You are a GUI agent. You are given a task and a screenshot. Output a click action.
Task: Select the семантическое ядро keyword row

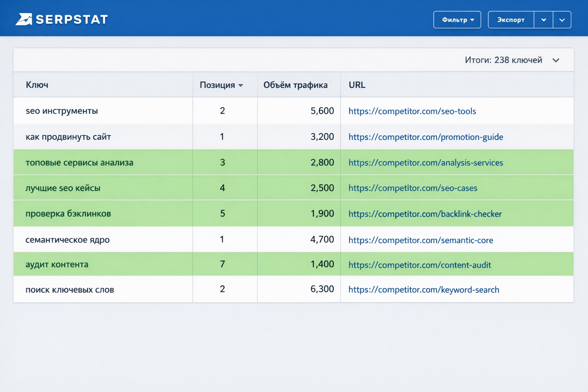click(x=294, y=239)
